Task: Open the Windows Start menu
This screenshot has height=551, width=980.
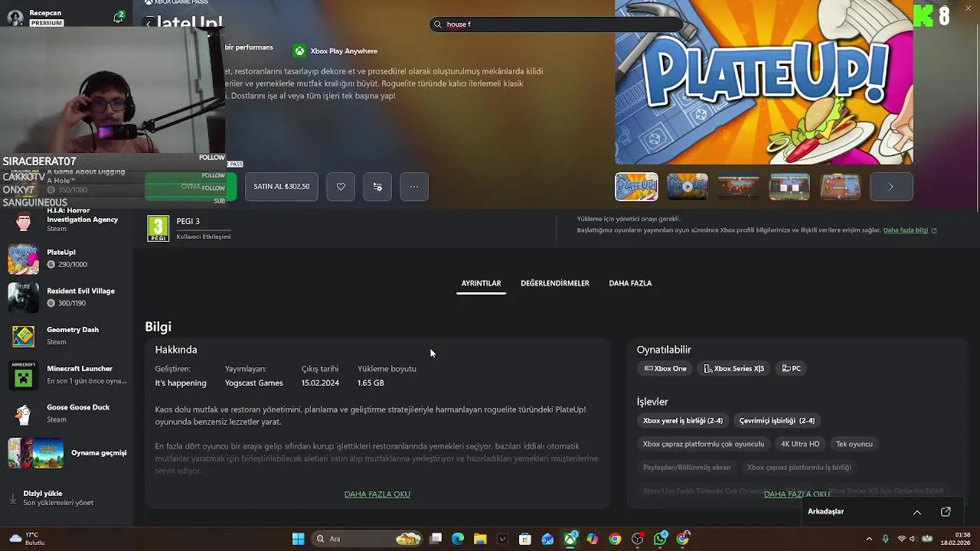Action: click(x=298, y=539)
